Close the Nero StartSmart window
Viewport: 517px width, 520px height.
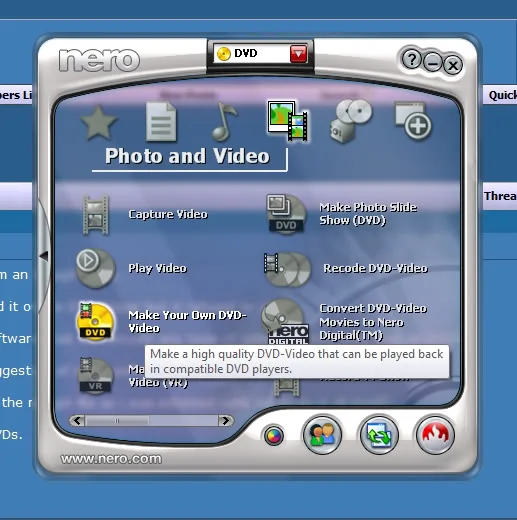[453, 65]
